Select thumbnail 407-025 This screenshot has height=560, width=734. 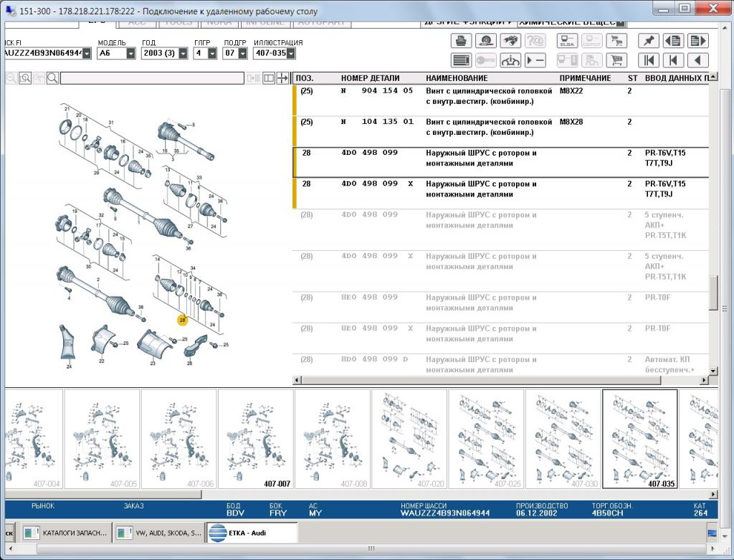pos(486,439)
